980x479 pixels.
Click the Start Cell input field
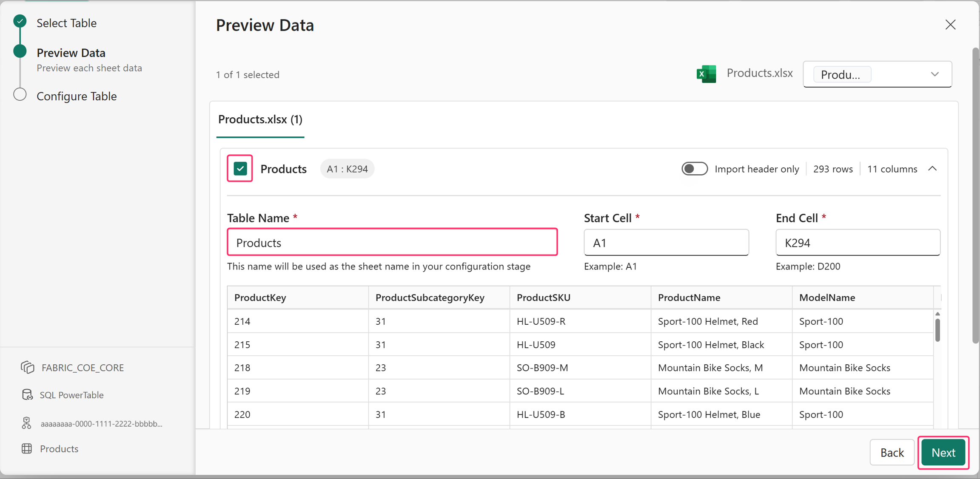pos(666,242)
